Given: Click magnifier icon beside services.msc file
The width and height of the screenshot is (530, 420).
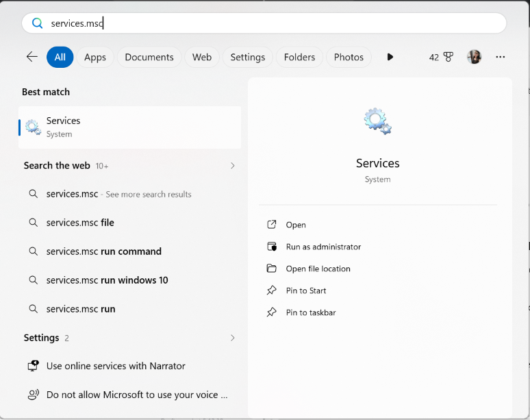Looking at the screenshot, I should coord(33,223).
